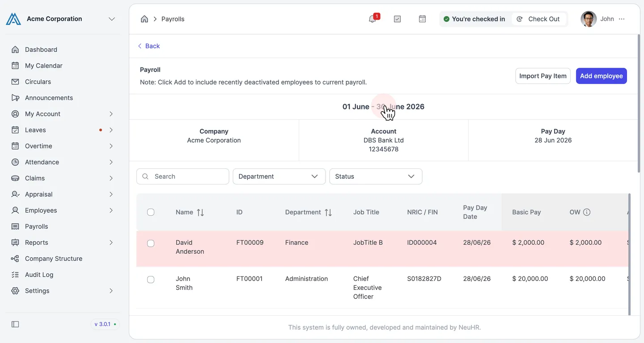Expand the Appraisal submenu chevron
The height and width of the screenshot is (343, 644).
click(111, 194)
